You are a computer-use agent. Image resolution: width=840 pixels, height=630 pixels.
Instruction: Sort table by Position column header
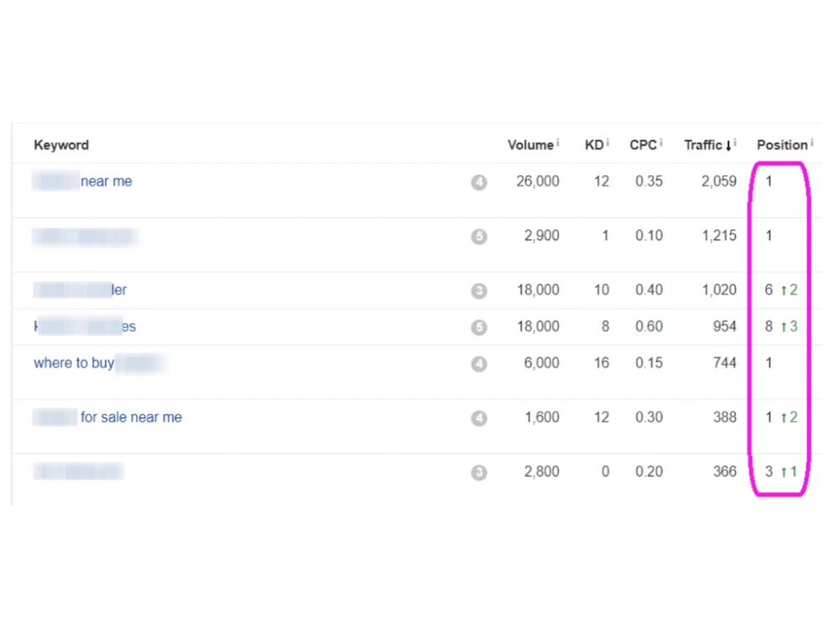[781, 145]
